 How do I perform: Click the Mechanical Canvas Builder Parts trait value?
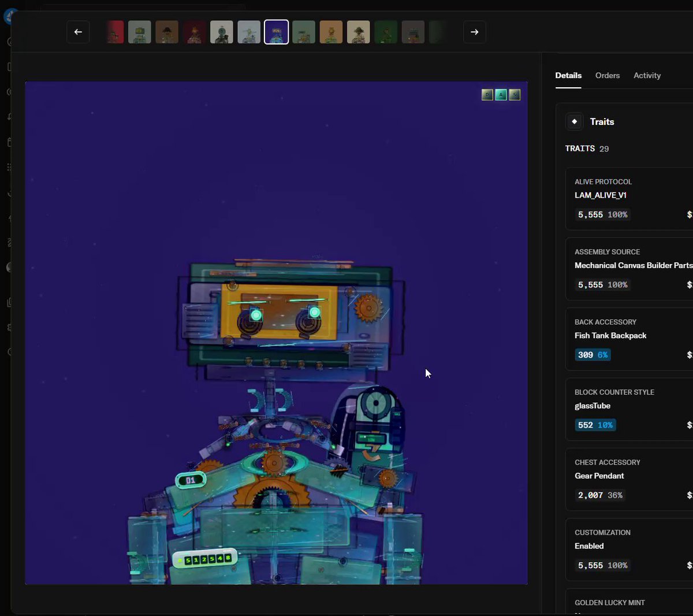click(634, 265)
